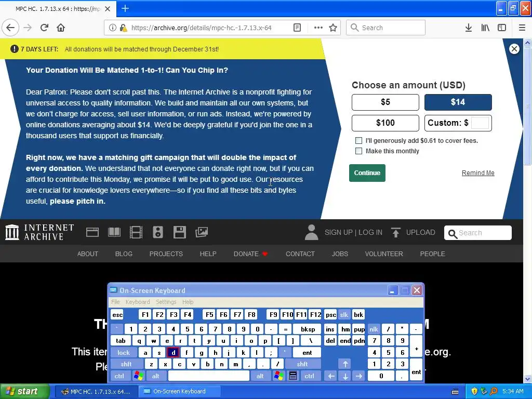The image size is (532, 399).
Task: Click the Remind Me link
Action: 478,172
